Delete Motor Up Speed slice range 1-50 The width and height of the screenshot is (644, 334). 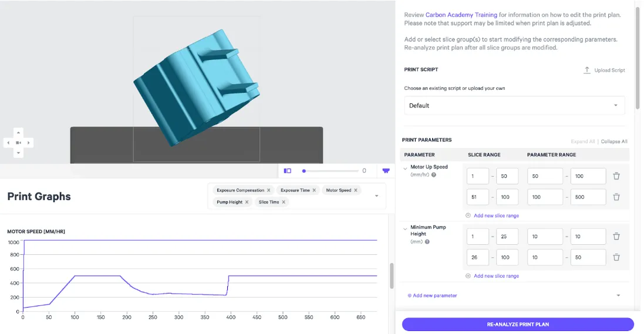point(616,176)
